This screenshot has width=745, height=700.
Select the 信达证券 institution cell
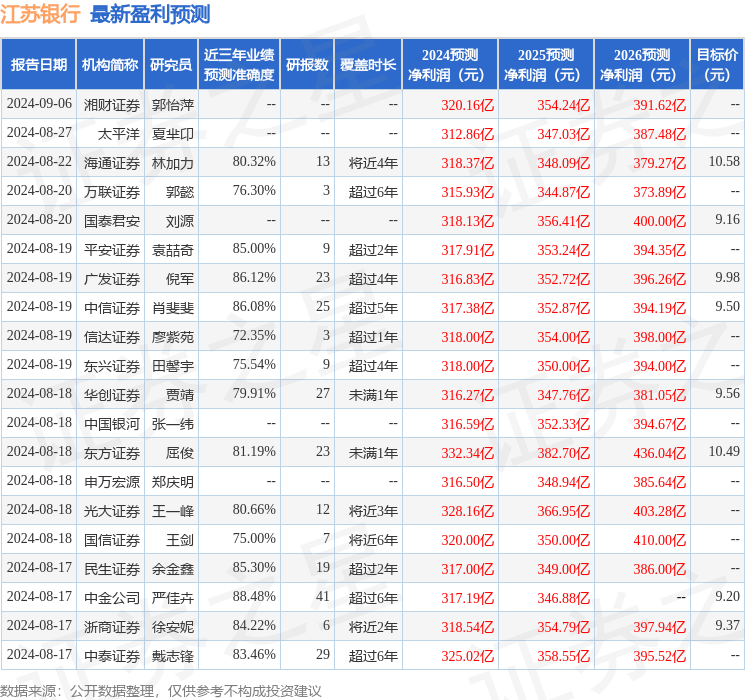click(112, 337)
